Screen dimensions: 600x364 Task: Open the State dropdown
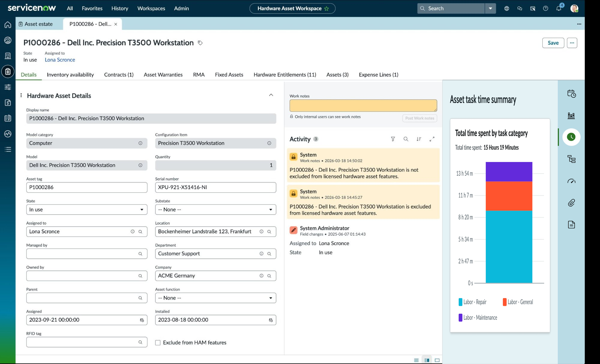(x=87, y=210)
